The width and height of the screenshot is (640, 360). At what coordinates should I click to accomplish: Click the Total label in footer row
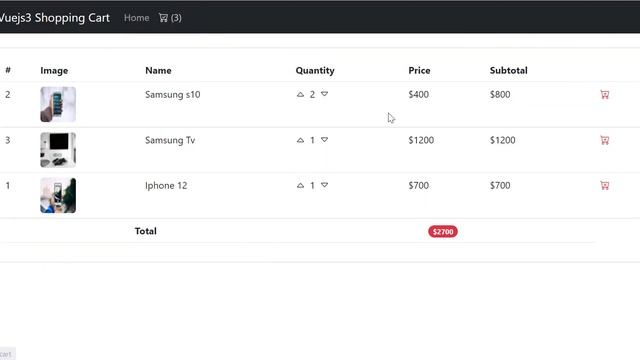click(146, 231)
